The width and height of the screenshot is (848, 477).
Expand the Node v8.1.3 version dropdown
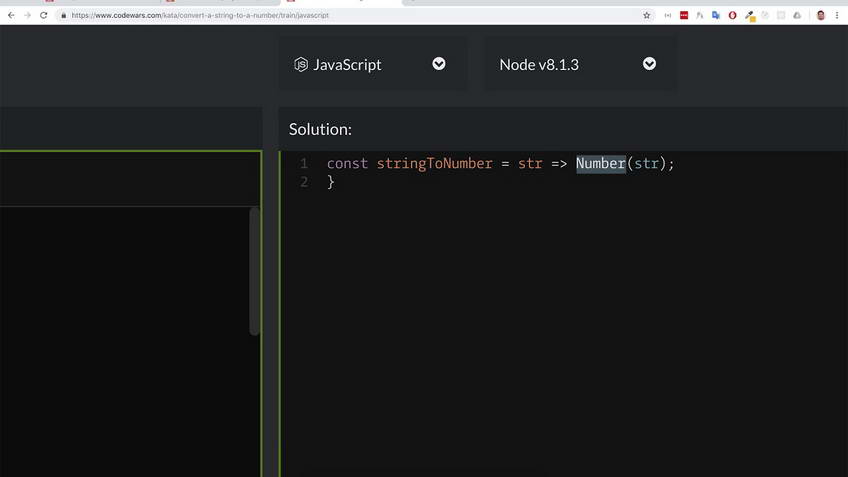[x=649, y=64]
